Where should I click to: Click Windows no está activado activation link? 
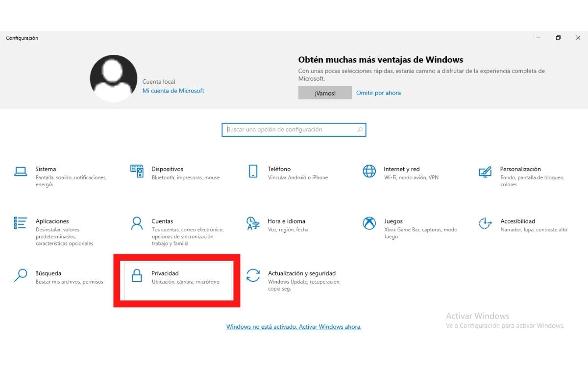pos(294,327)
